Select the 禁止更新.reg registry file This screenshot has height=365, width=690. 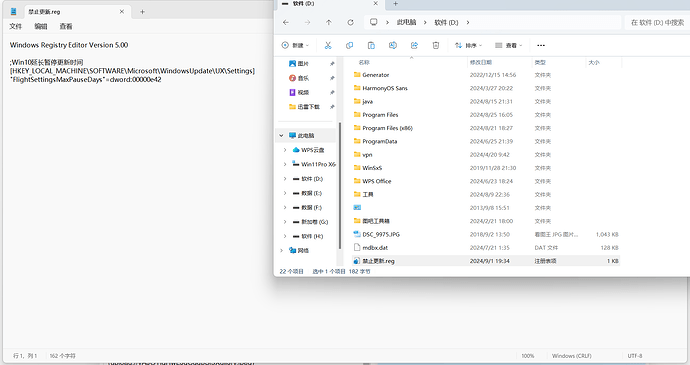coord(486,261)
